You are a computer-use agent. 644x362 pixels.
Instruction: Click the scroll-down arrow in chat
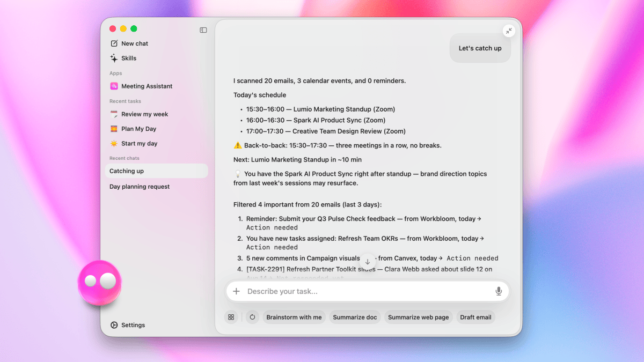368,261
